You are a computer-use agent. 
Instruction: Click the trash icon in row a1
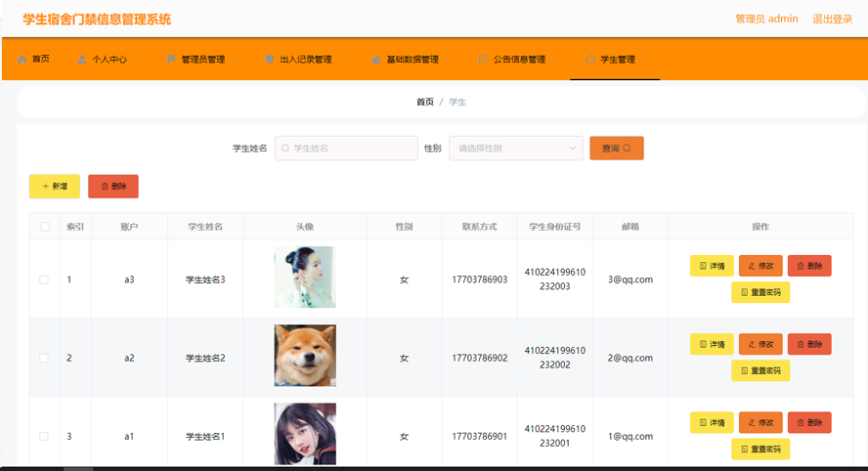tap(801, 423)
